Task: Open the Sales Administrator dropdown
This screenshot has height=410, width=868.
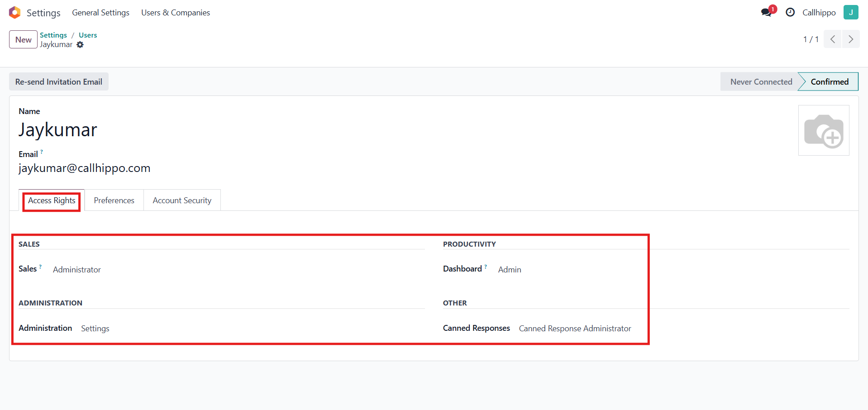Action: 77,270
